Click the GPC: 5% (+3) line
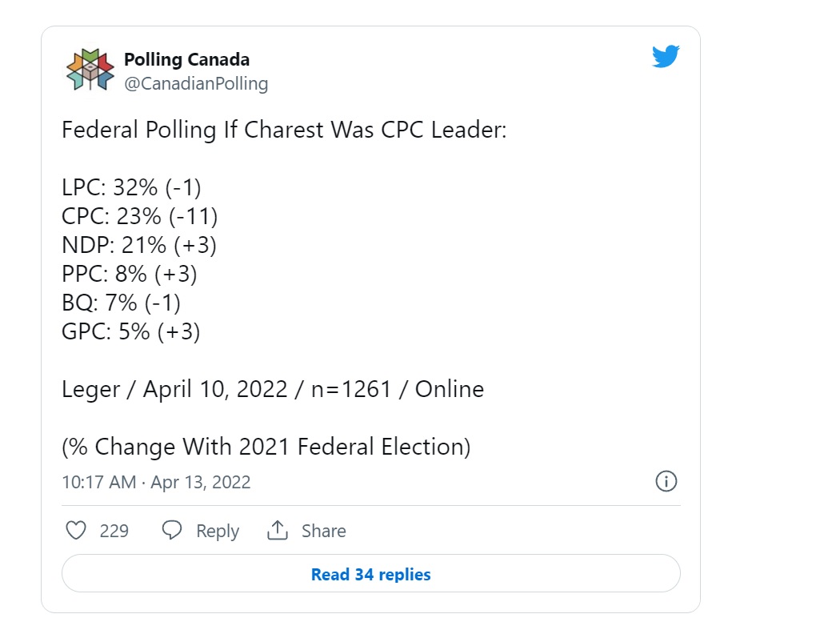840x630 pixels. (131, 332)
